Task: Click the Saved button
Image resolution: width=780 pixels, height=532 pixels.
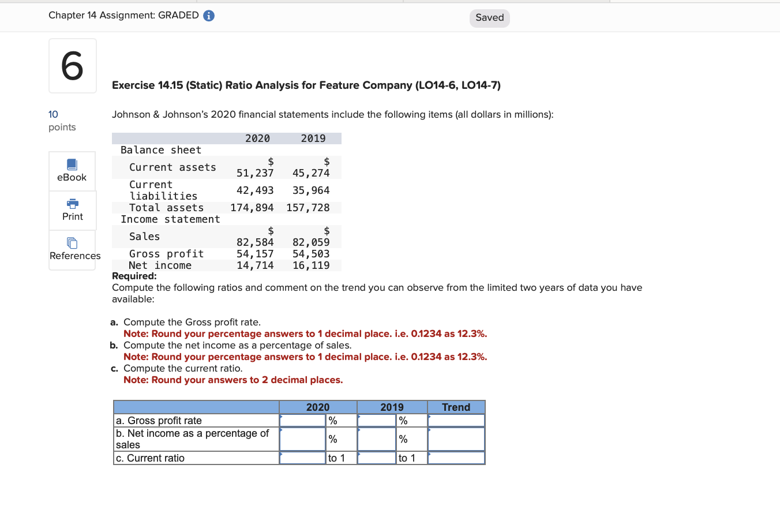Action: (x=489, y=18)
